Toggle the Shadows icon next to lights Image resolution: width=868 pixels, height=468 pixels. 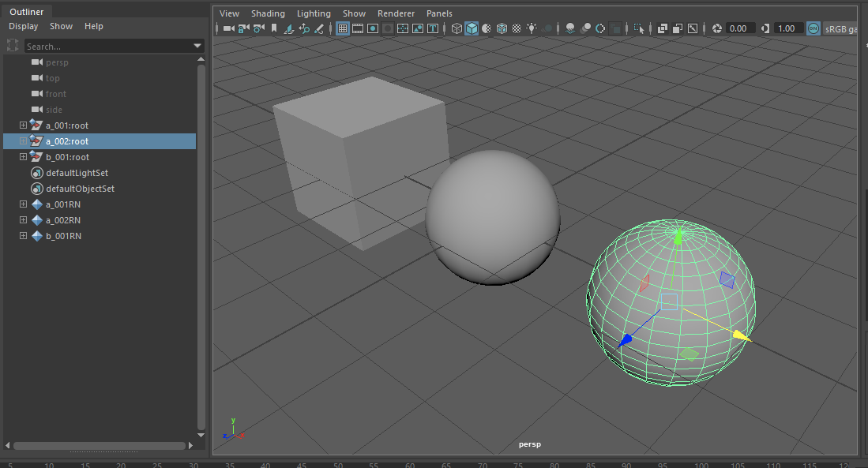pyautogui.click(x=547, y=28)
